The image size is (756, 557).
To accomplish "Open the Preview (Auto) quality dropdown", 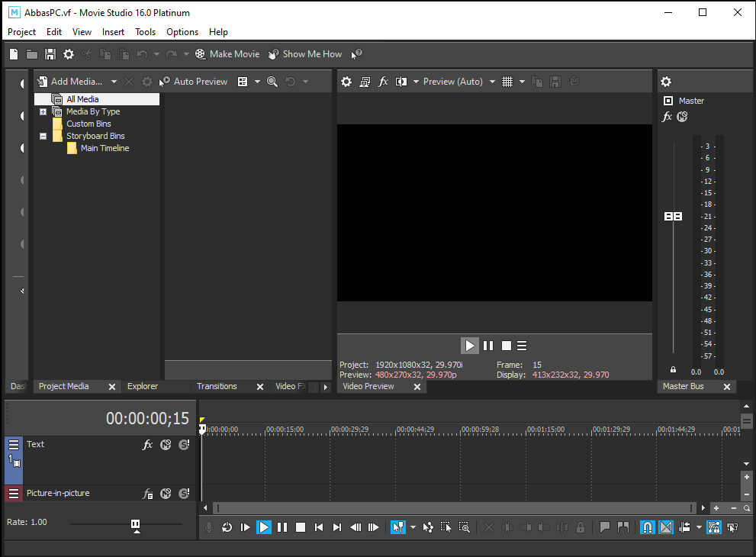I will 459,82.
